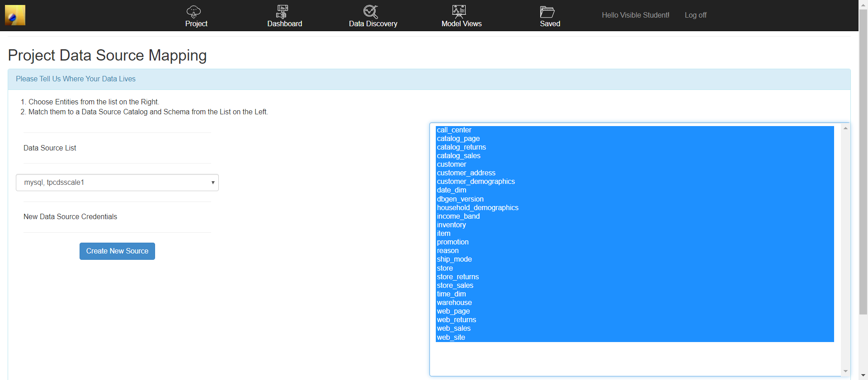Image resolution: width=868 pixels, height=380 pixels.
Task: Click the application logo in top-left corner
Action: click(15, 15)
